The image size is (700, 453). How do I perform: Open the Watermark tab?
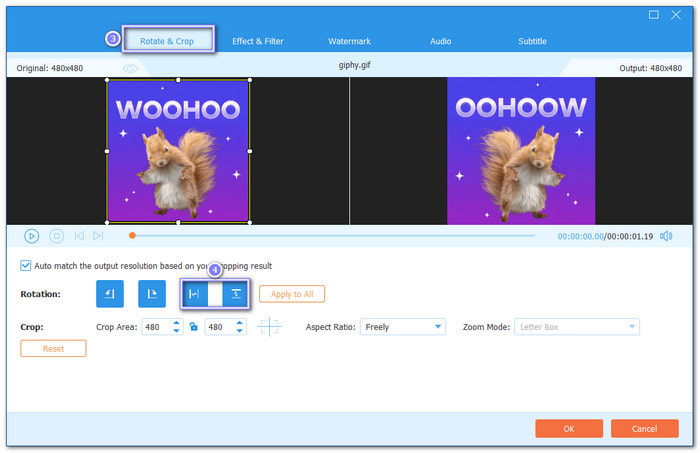point(349,41)
